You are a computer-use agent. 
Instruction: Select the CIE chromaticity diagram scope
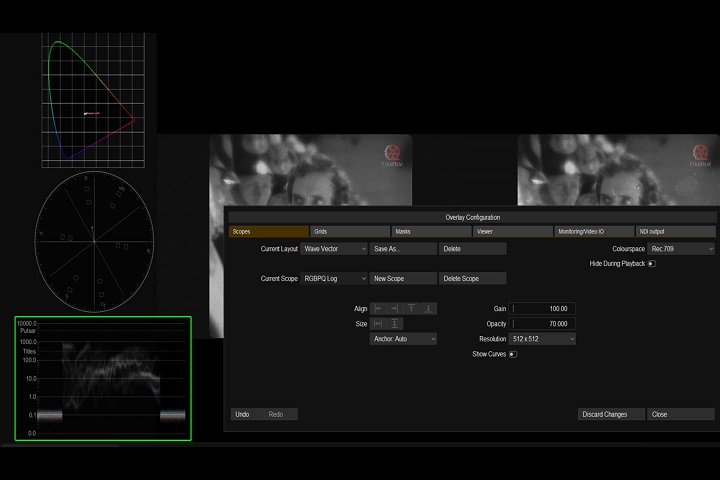(x=93, y=100)
